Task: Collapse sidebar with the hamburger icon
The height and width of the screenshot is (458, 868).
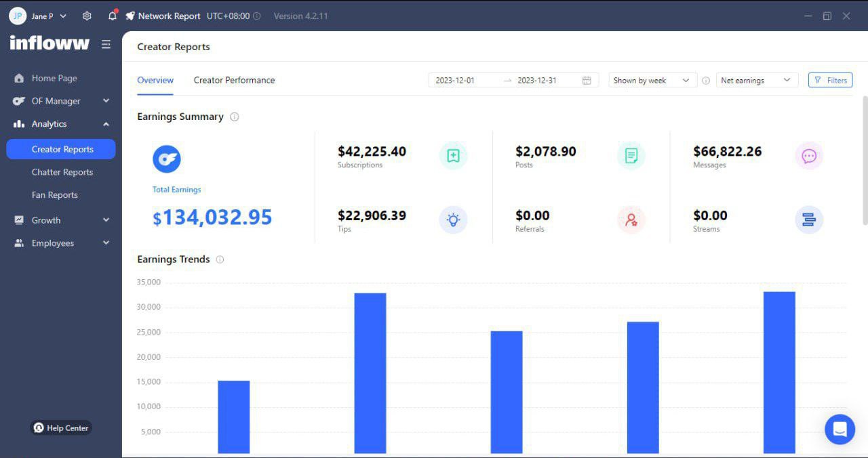Action: pyautogui.click(x=106, y=44)
